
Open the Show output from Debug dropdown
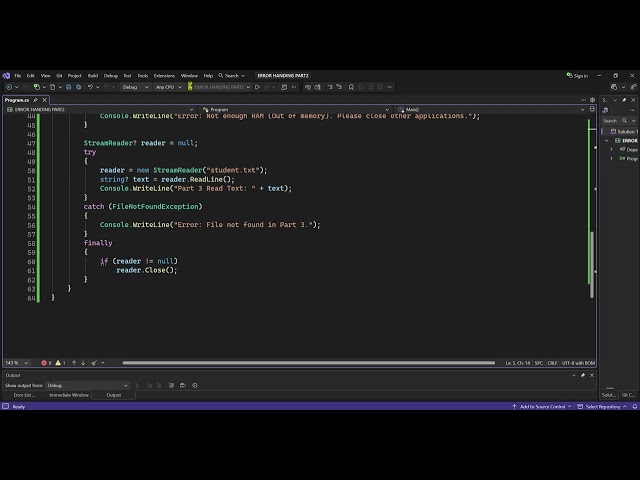[87, 385]
